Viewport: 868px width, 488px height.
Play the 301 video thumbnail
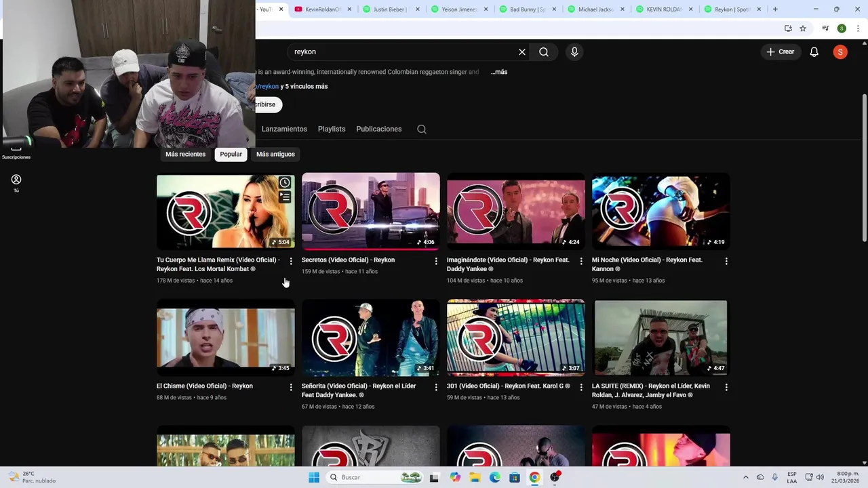click(516, 338)
